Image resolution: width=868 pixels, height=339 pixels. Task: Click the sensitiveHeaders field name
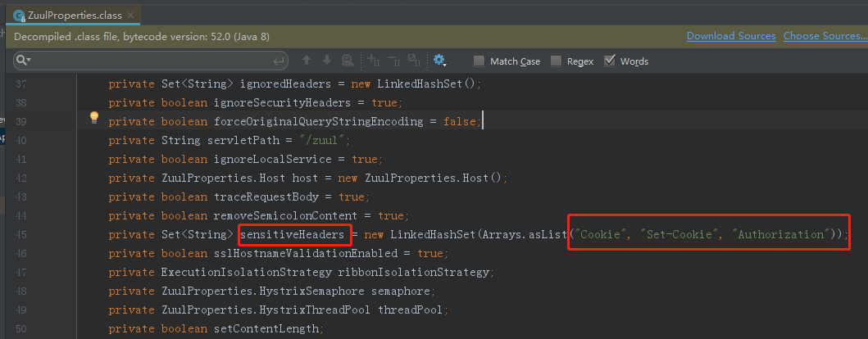tap(292, 234)
